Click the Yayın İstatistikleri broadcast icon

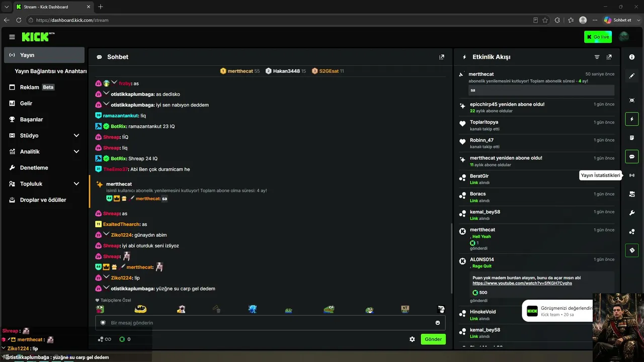(x=632, y=175)
